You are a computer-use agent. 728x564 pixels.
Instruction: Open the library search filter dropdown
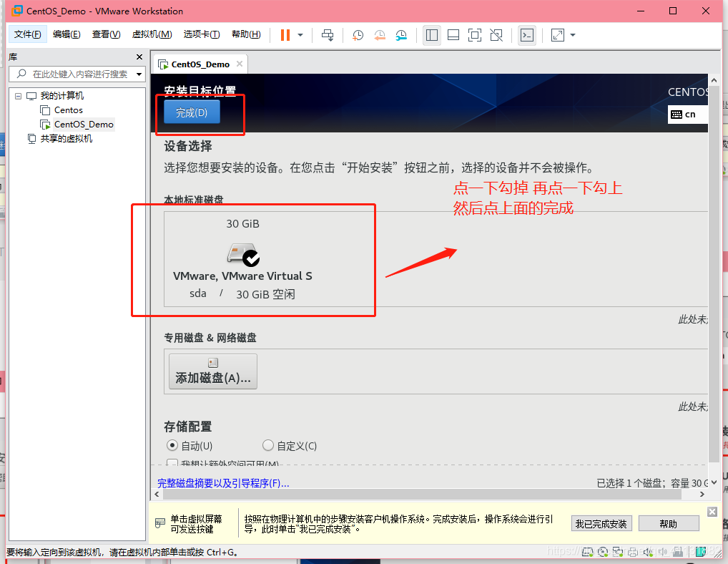[x=139, y=74]
